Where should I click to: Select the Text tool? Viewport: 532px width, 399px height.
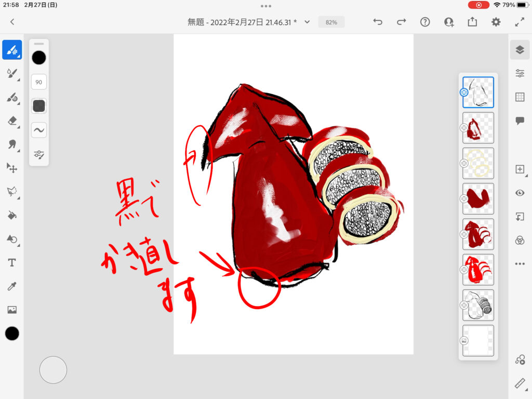(12, 263)
